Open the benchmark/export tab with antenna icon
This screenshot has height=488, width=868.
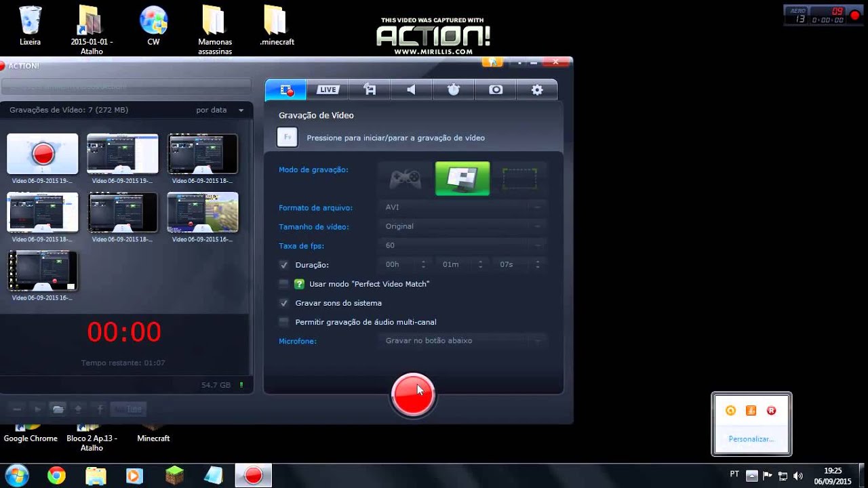pyautogui.click(x=370, y=89)
